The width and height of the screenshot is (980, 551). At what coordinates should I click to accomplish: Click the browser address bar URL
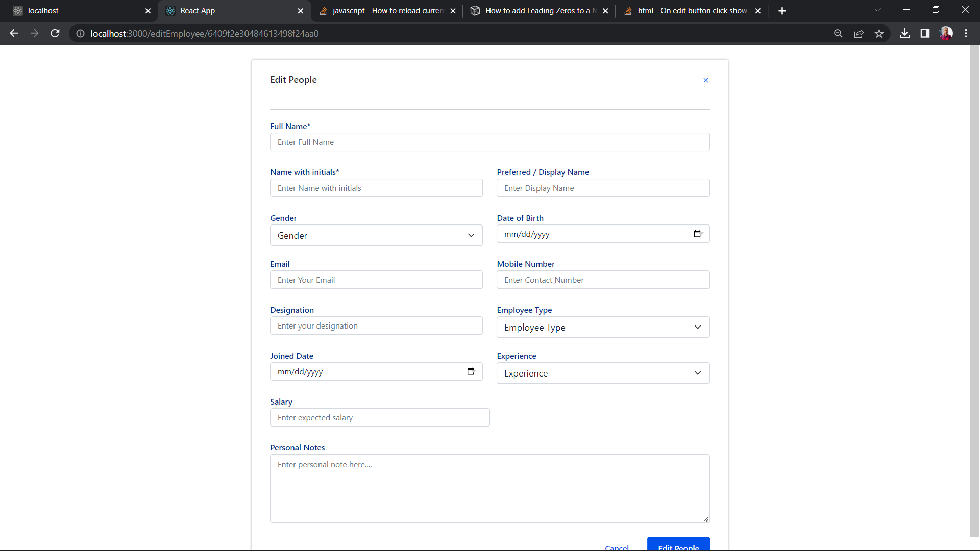[205, 34]
